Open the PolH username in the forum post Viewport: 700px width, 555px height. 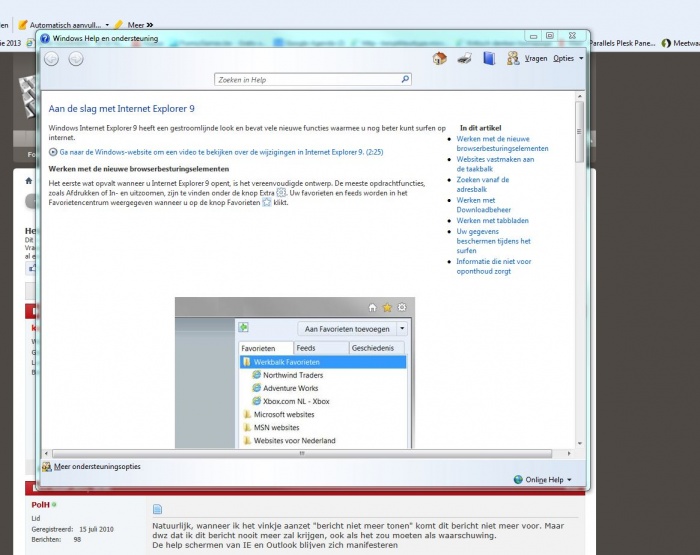[x=40, y=505]
